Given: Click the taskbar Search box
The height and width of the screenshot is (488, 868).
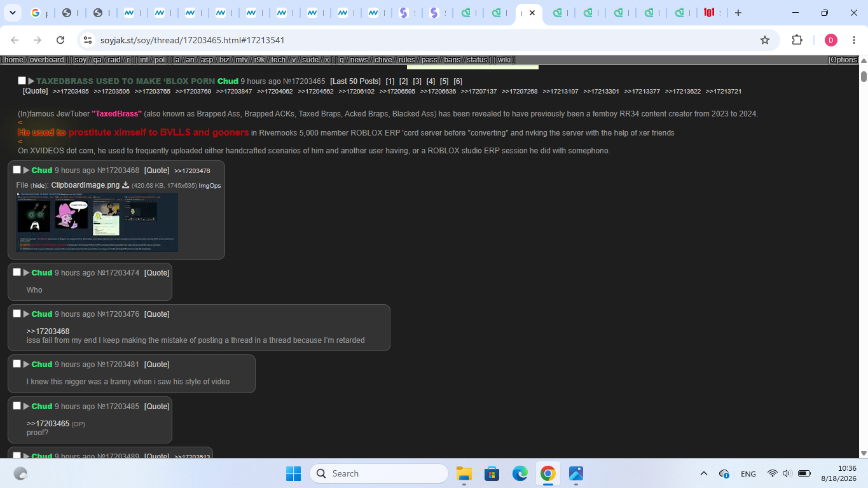Looking at the screenshot, I should coord(379,473).
